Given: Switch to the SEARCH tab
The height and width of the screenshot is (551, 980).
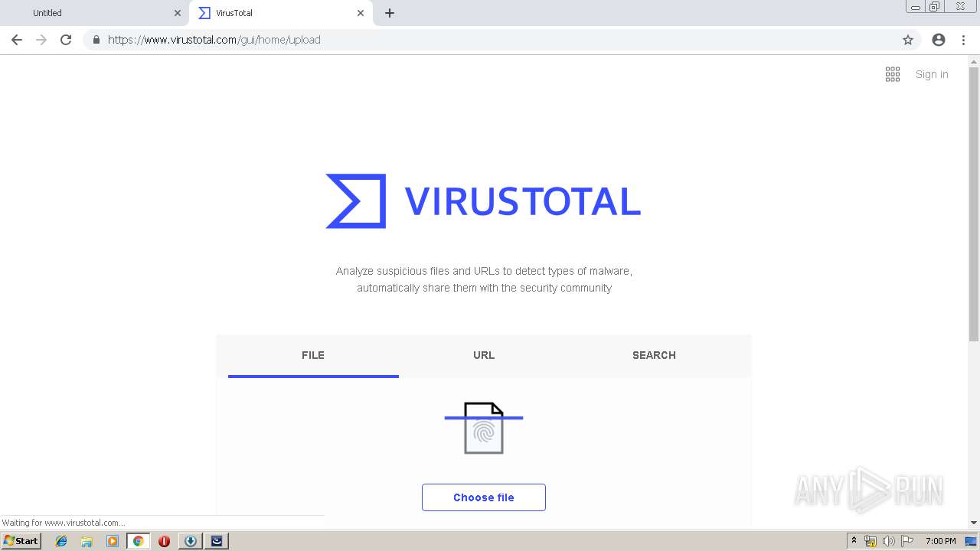Looking at the screenshot, I should [x=654, y=355].
